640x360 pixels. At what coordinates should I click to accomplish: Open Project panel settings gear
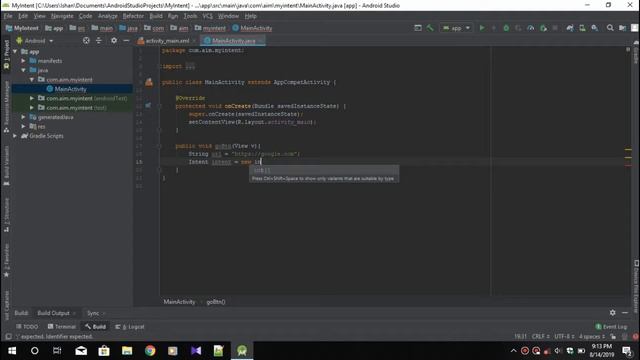114,40
